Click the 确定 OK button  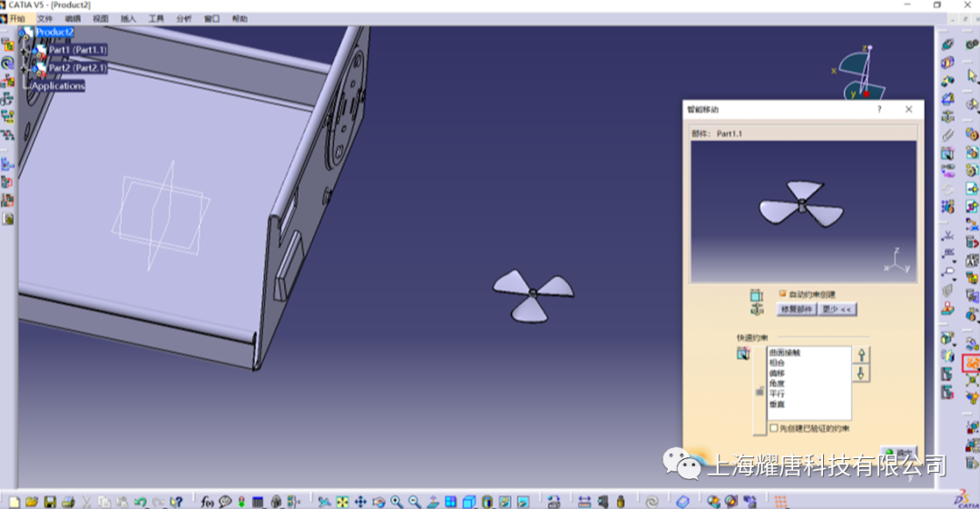[x=898, y=452]
